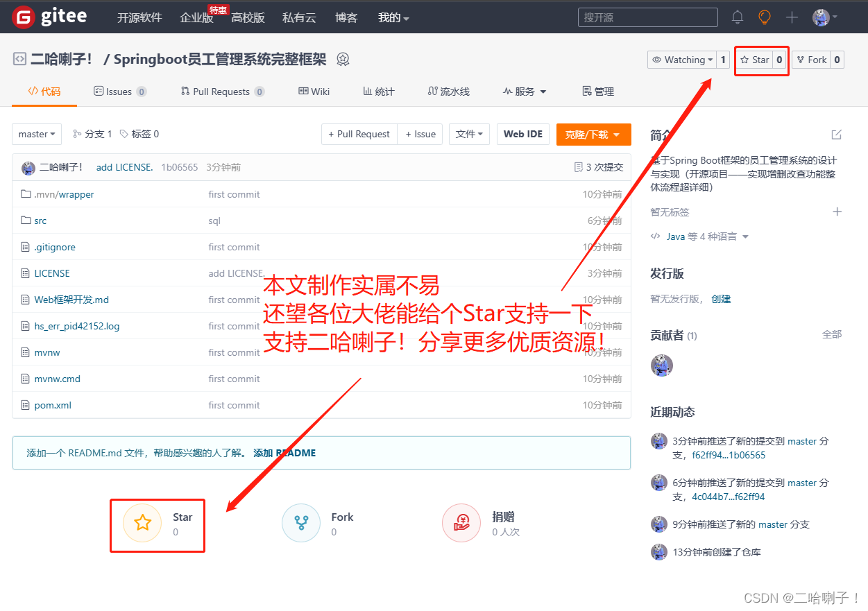The height and width of the screenshot is (611, 868).
Task: Click the Fork count 0 at top right
Action: tap(837, 60)
